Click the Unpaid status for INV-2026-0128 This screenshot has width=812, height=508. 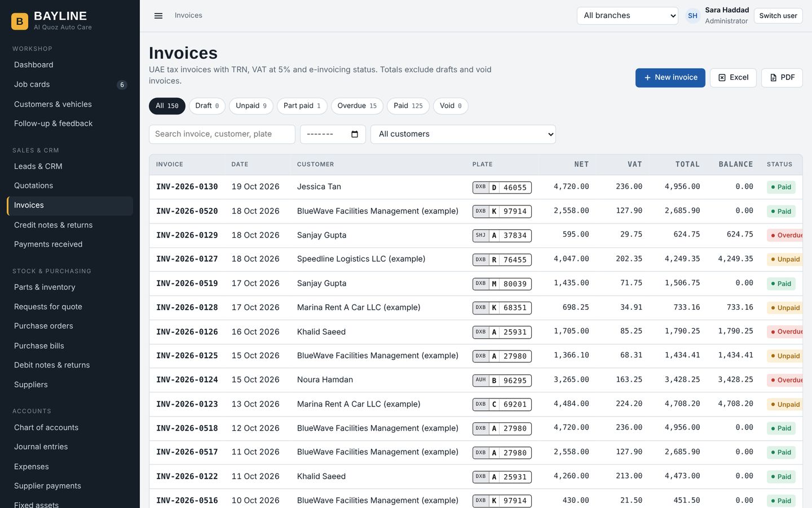point(785,308)
